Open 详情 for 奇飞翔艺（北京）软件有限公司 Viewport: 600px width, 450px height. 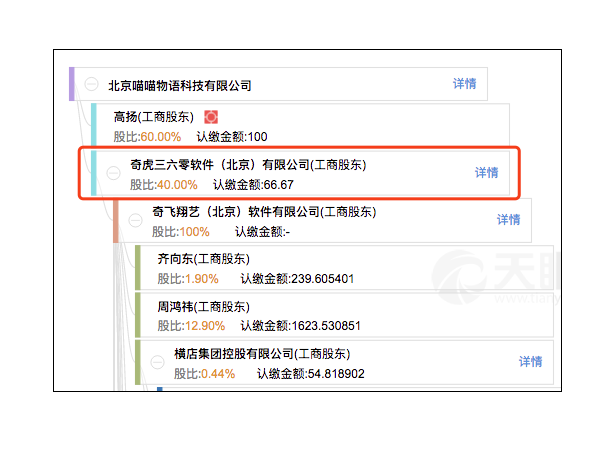pyautogui.click(x=509, y=220)
